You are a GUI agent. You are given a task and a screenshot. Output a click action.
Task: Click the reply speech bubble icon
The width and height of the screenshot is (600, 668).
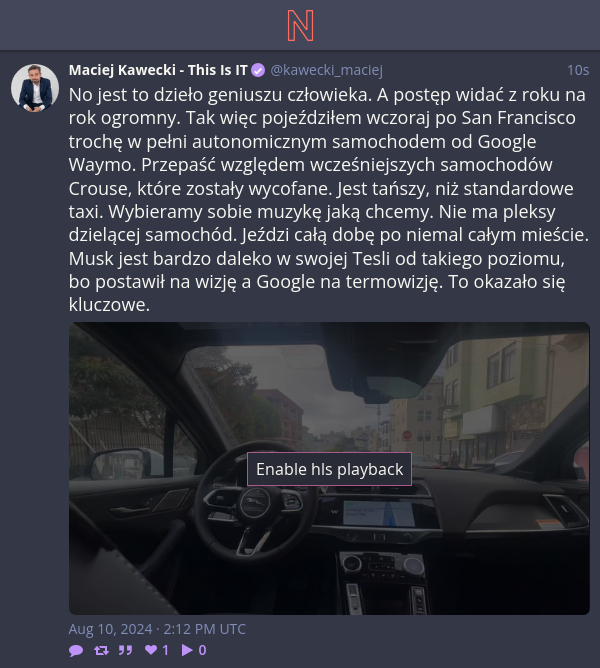76,650
